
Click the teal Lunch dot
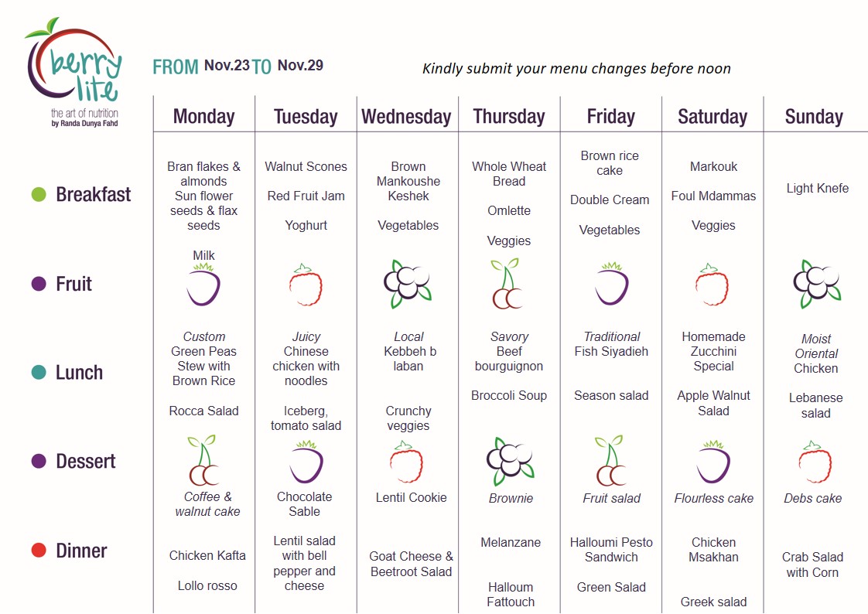tap(39, 372)
